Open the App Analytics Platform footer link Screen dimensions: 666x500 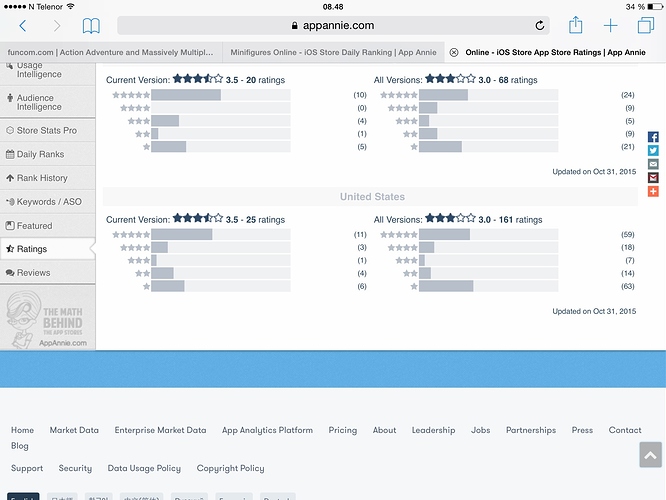point(267,430)
